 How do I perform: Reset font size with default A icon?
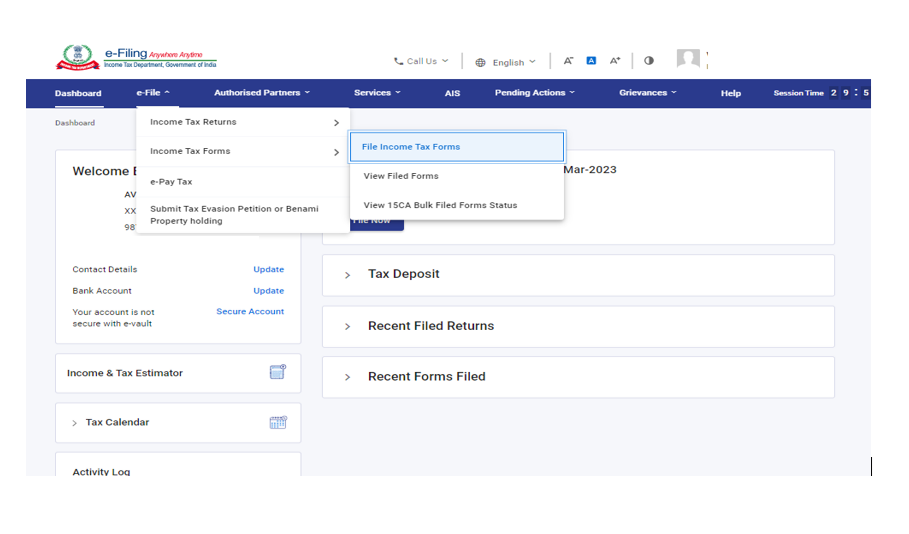click(591, 61)
